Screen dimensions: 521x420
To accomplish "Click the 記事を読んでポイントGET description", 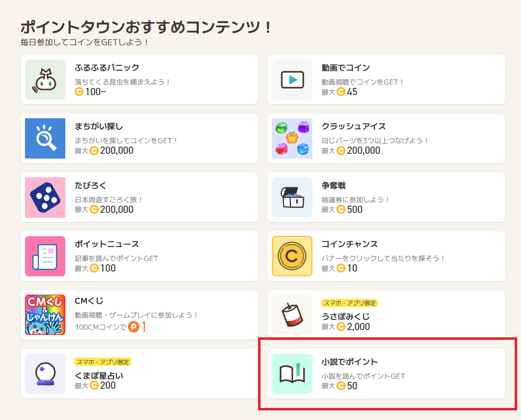I will click(x=116, y=259).
